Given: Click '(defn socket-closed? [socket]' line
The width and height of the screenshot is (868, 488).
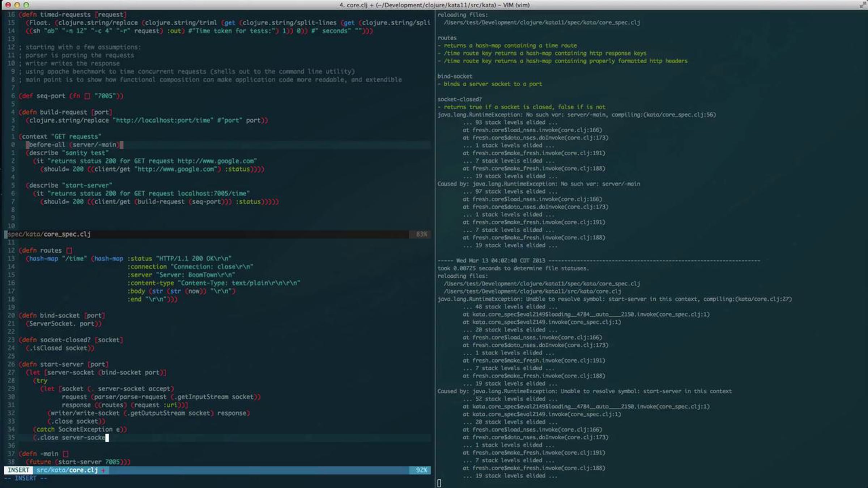Looking at the screenshot, I should 71,340.
